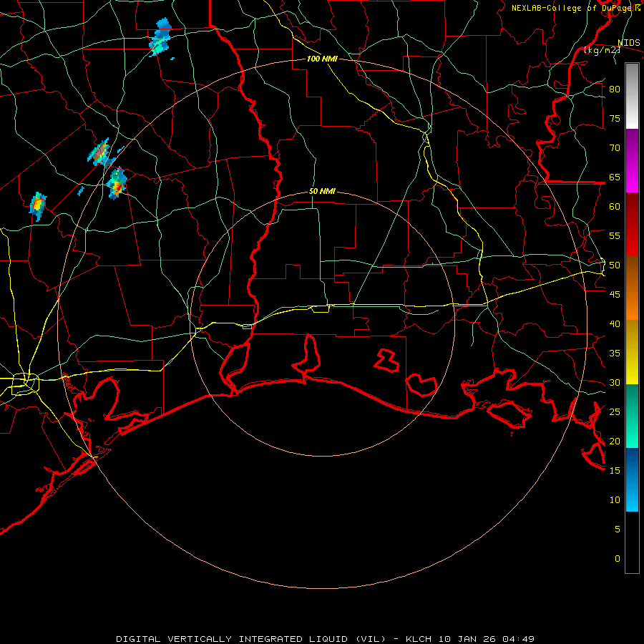Click the (kg/m2) units label

point(602,50)
